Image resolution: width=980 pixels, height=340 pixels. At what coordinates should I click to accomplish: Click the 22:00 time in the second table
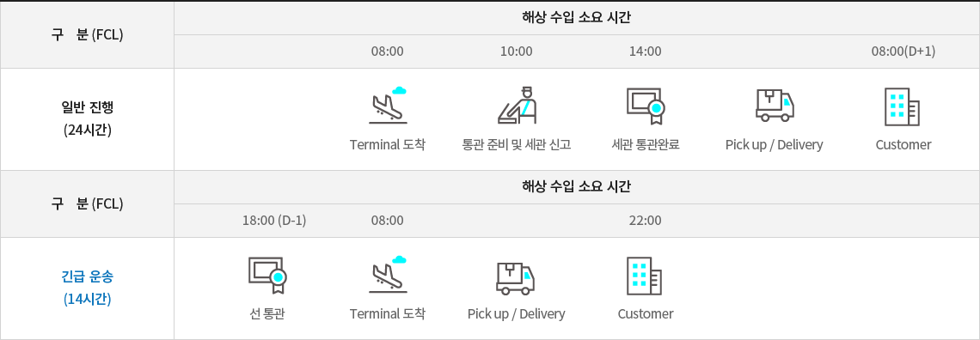click(645, 220)
